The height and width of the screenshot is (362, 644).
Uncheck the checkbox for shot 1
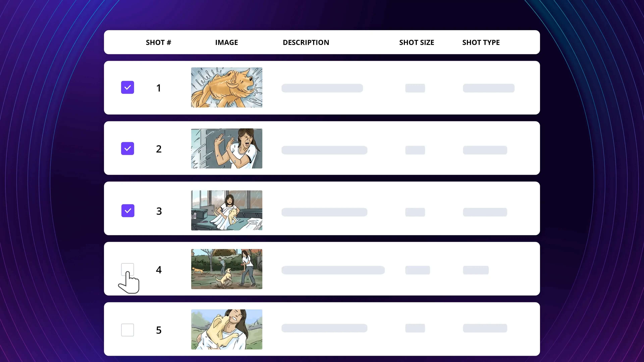point(127,87)
